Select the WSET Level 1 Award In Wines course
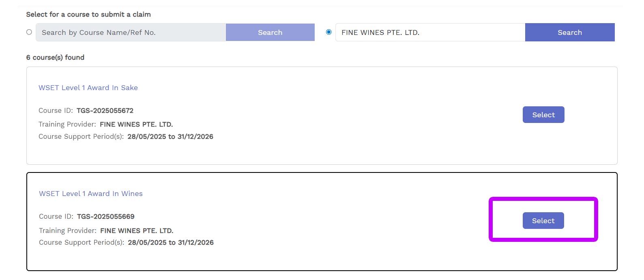This screenshot has height=280, width=644. click(x=543, y=221)
